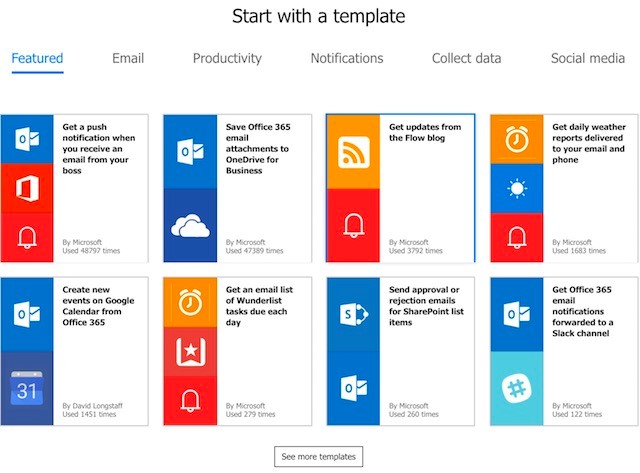This screenshot has height=473, width=640.
Task: Click 'Used 3792 times' text
Action: [416, 251]
